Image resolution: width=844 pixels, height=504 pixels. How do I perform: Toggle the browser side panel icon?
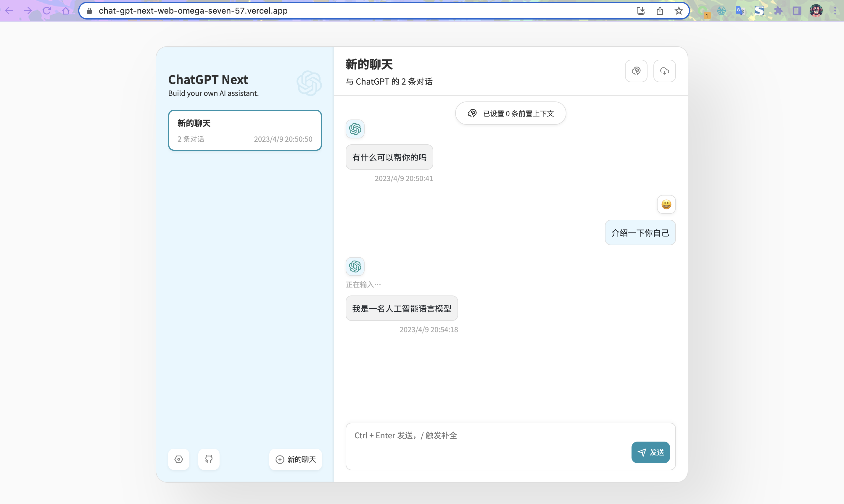pyautogui.click(x=797, y=11)
